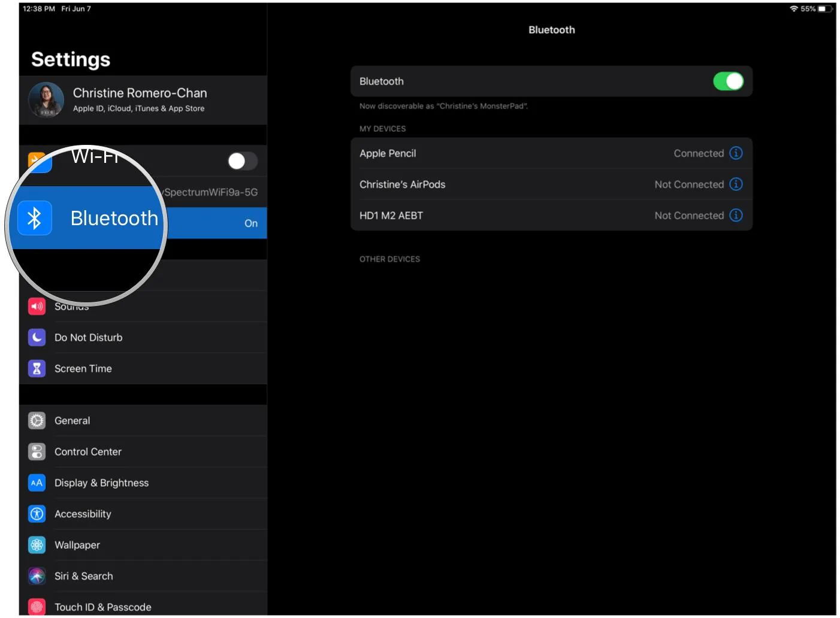This screenshot has width=840, height=618.
Task: Click the "Now discoverable as" note
Action: [x=443, y=106]
